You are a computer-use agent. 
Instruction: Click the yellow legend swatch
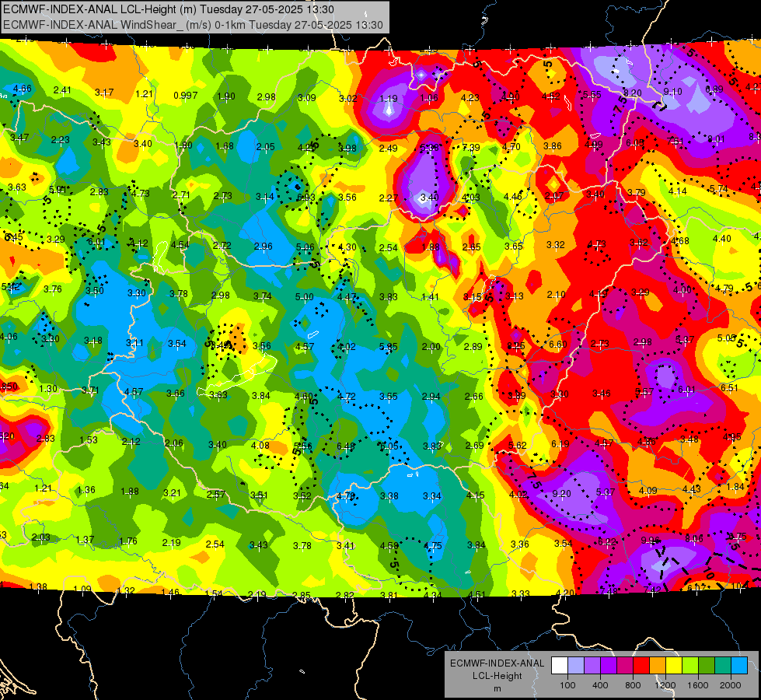(674, 665)
